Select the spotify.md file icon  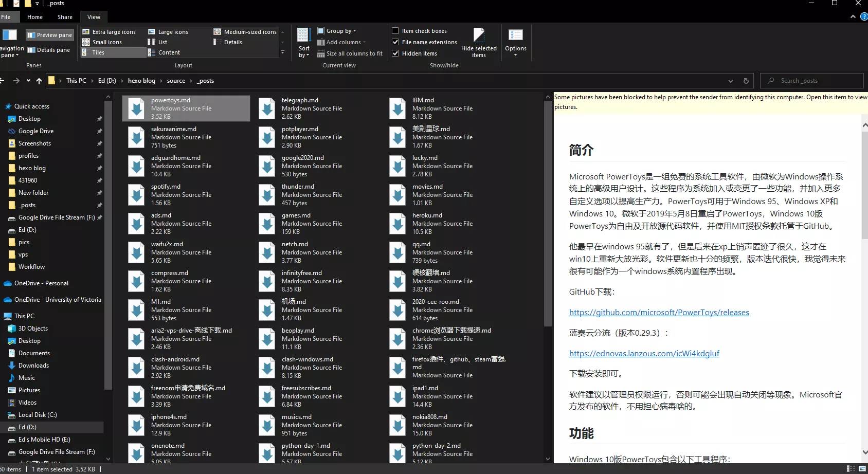coord(136,195)
